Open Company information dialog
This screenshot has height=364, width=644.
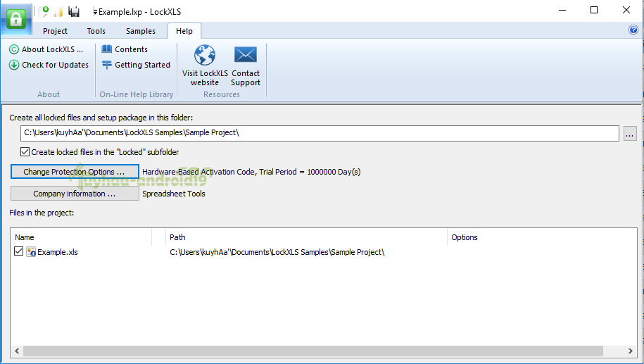[75, 194]
